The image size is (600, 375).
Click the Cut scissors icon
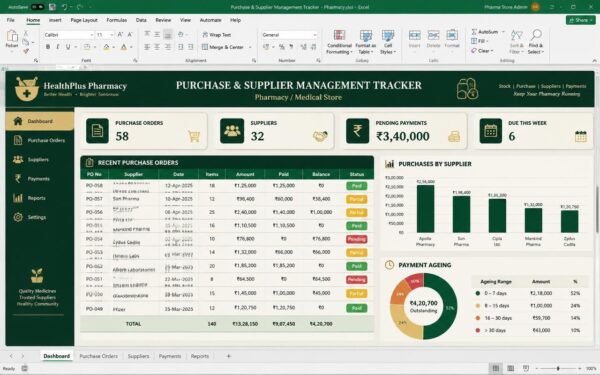tap(26, 33)
